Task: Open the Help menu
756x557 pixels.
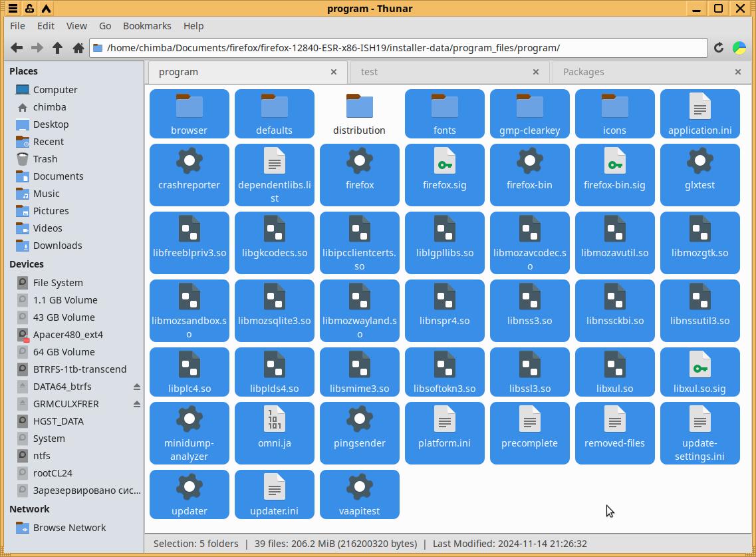Action: 193,26
